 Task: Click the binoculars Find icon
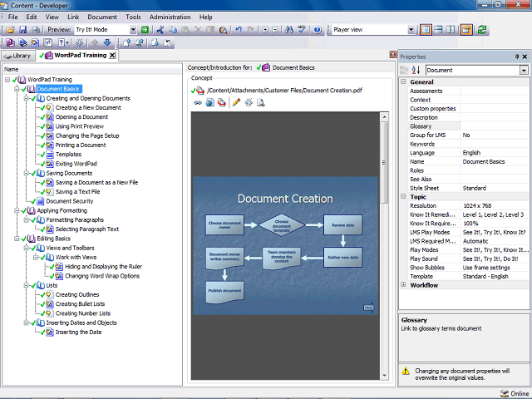pos(289,30)
